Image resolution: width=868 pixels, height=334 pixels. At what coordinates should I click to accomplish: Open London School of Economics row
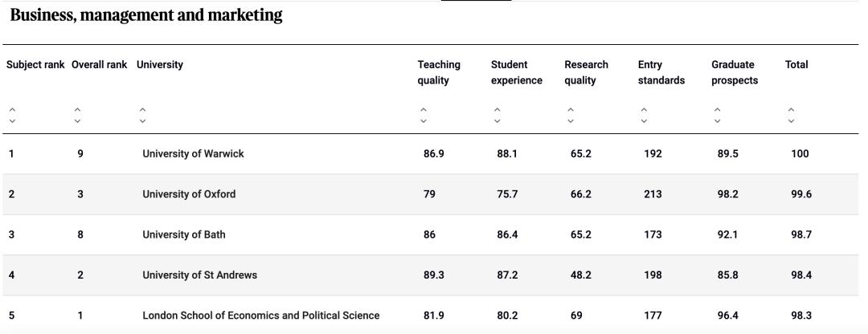[430, 316]
